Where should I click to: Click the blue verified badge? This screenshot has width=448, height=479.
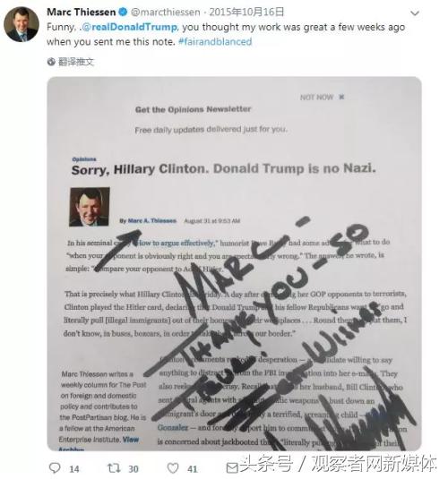(x=123, y=13)
